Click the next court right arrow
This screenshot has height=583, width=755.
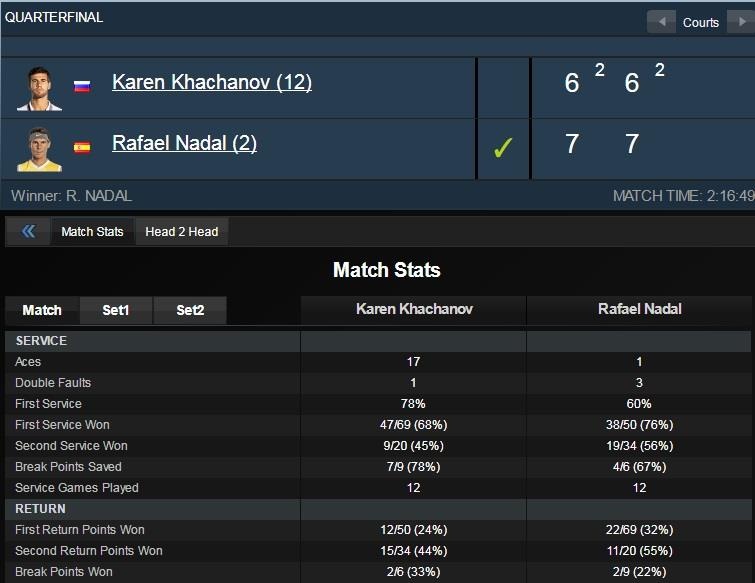point(740,22)
